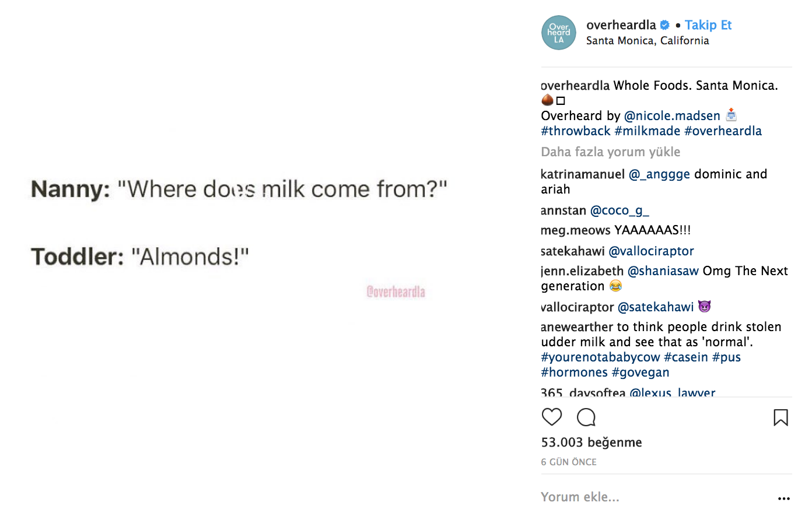The width and height of the screenshot is (812, 520).
Task: Click the Takip Et follow button
Action: (x=708, y=25)
